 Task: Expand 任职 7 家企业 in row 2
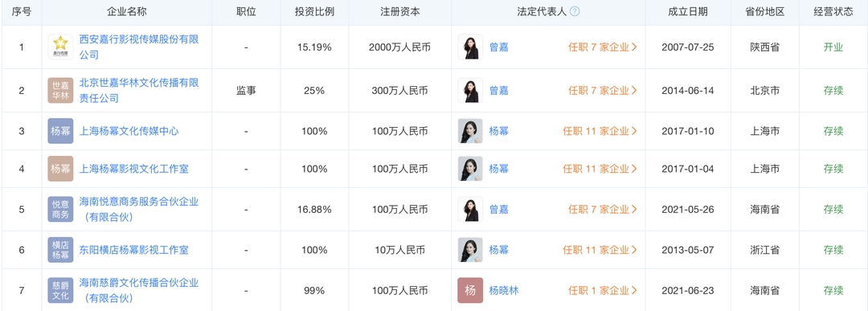tap(603, 90)
